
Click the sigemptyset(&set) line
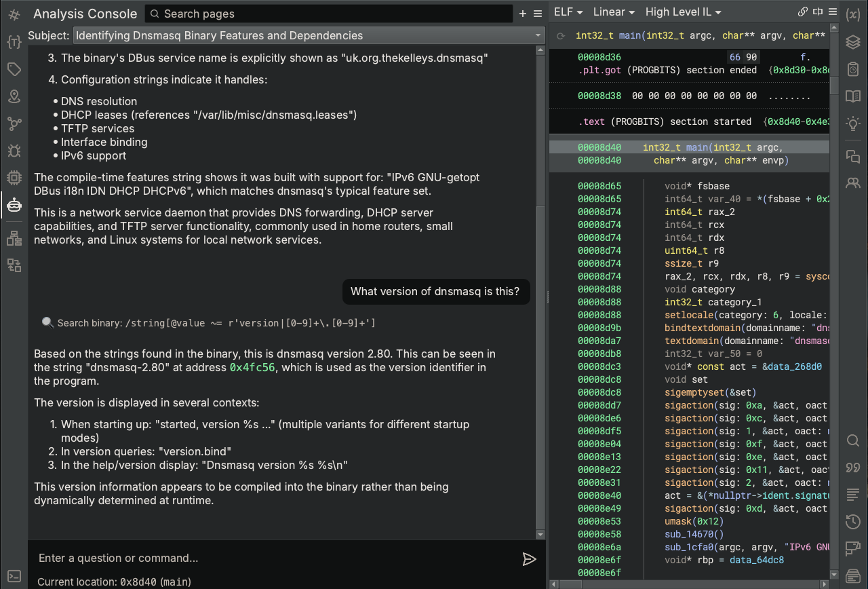(710, 392)
